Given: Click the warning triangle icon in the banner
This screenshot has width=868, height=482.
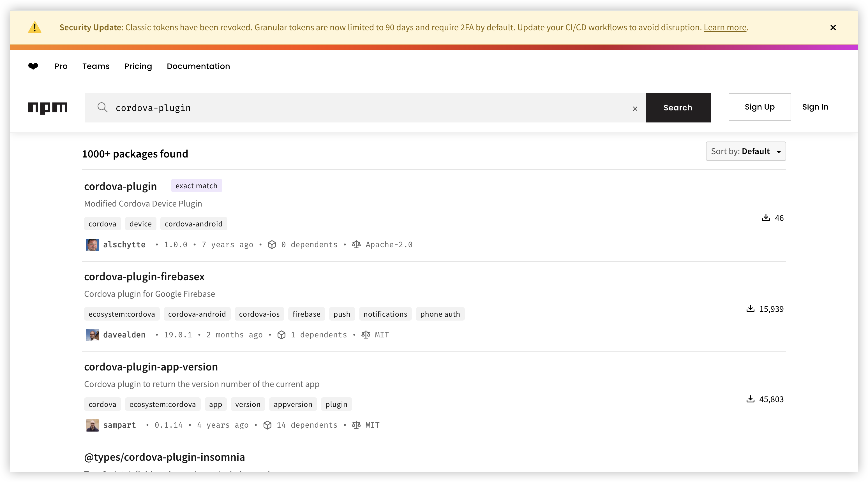Looking at the screenshot, I should tap(35, 27).
